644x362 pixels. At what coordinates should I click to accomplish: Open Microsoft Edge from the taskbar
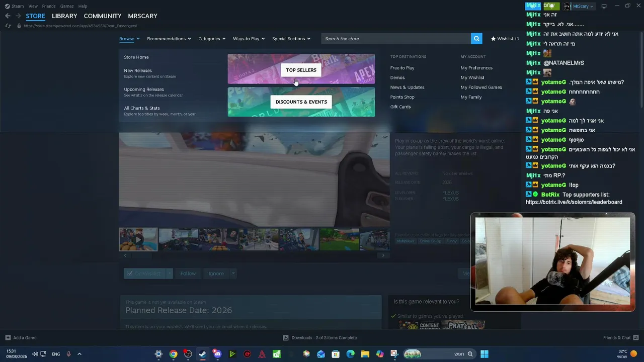350,354
